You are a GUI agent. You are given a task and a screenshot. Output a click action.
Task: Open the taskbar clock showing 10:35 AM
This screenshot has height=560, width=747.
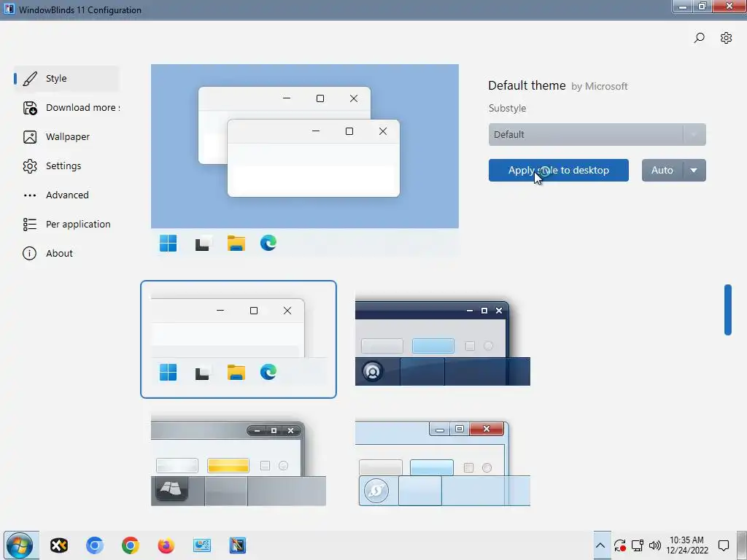tap(687, 545)
